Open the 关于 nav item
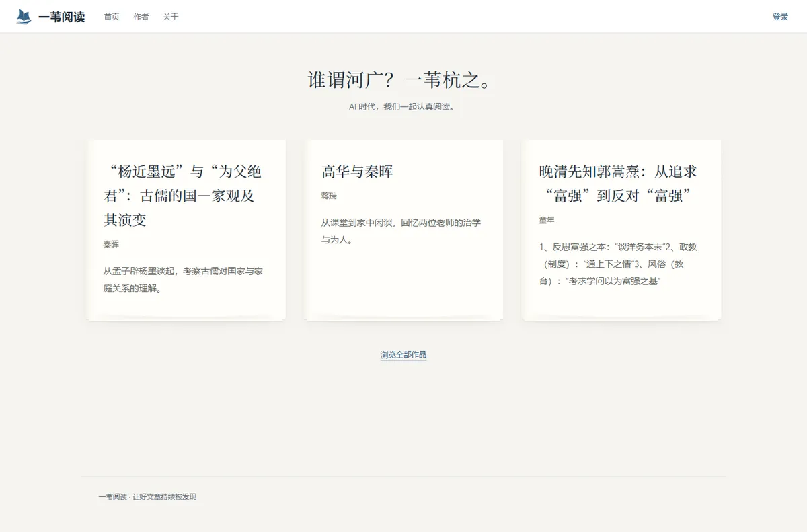807x532 pixels. [x=171, y=17]
